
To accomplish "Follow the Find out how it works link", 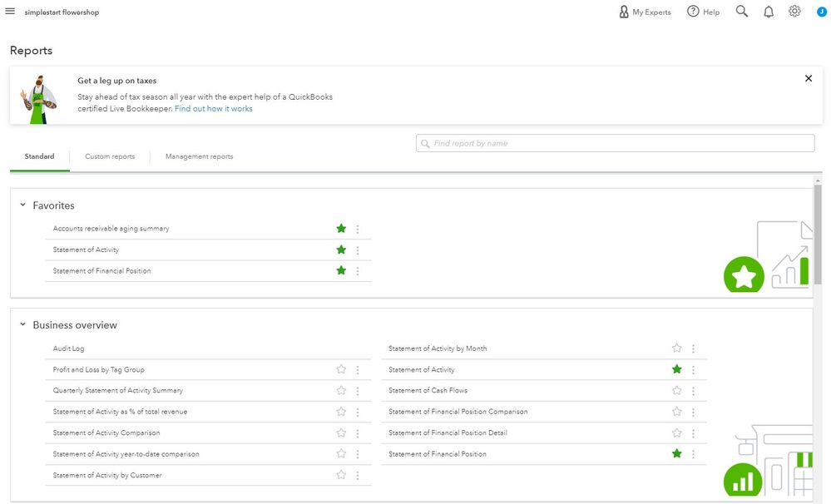I will pos(214,109).
